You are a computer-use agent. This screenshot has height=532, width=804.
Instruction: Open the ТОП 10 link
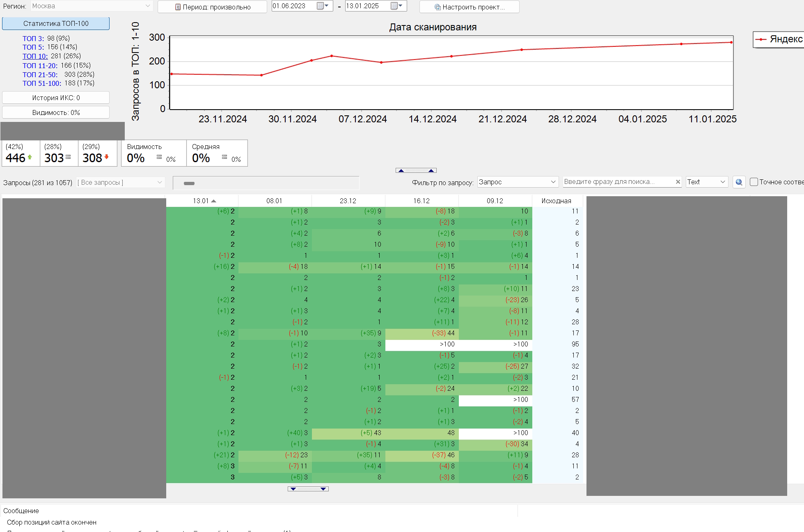[35, 56]
